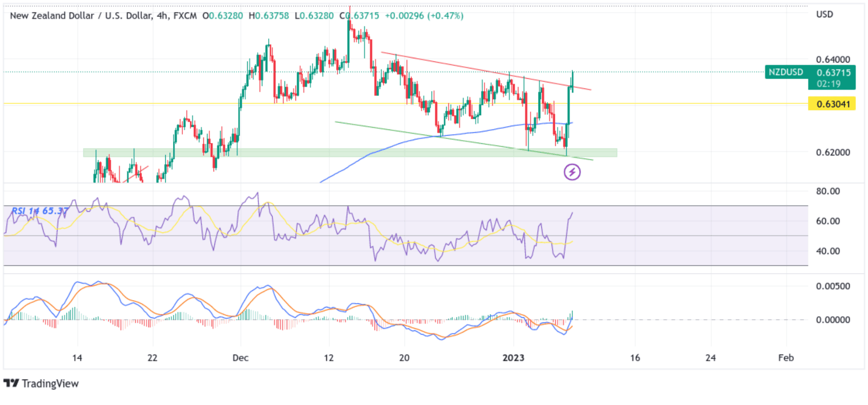Click the 80.00 RSI axis value
This screenshot has width=868, height=405.
pos(828,191)
